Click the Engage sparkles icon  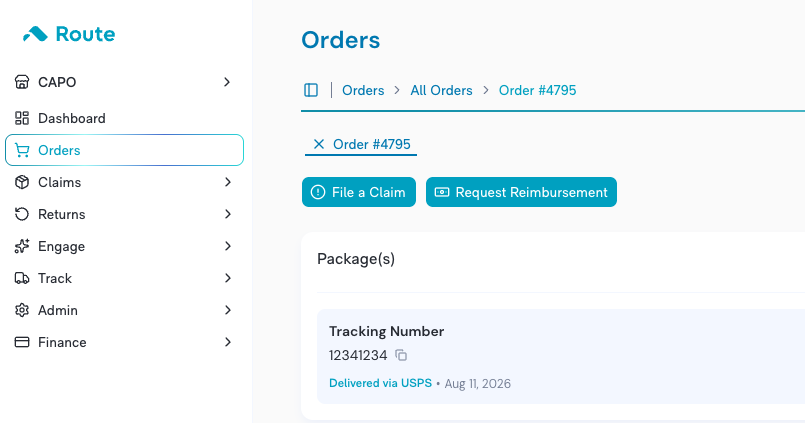(22, 246)
